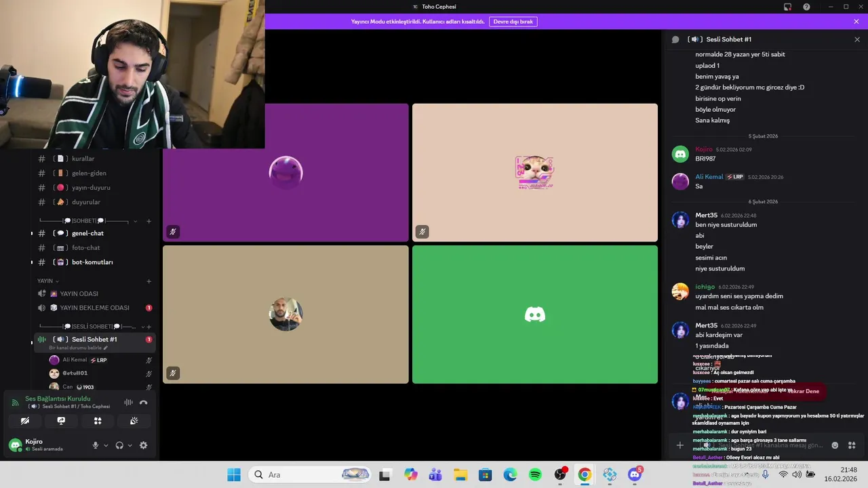Image resolution: width=868 pixels, height=488 pixels.
Task: Turn on camera in voice panel
Action: click(25, 421)
